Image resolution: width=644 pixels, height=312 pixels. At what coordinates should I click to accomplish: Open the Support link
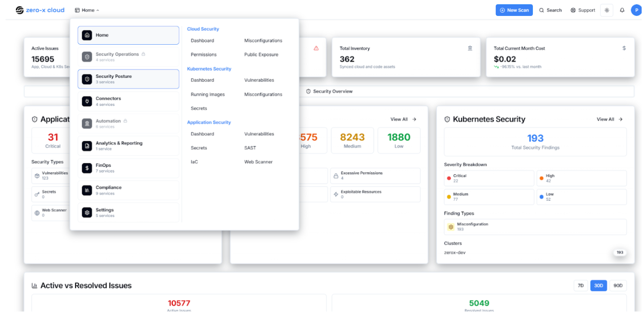pyautogui.click(x=583, y=10)
